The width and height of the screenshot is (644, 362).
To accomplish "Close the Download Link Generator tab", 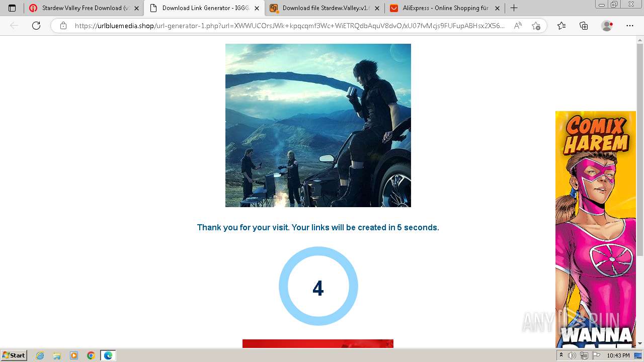I will [257, 8].
